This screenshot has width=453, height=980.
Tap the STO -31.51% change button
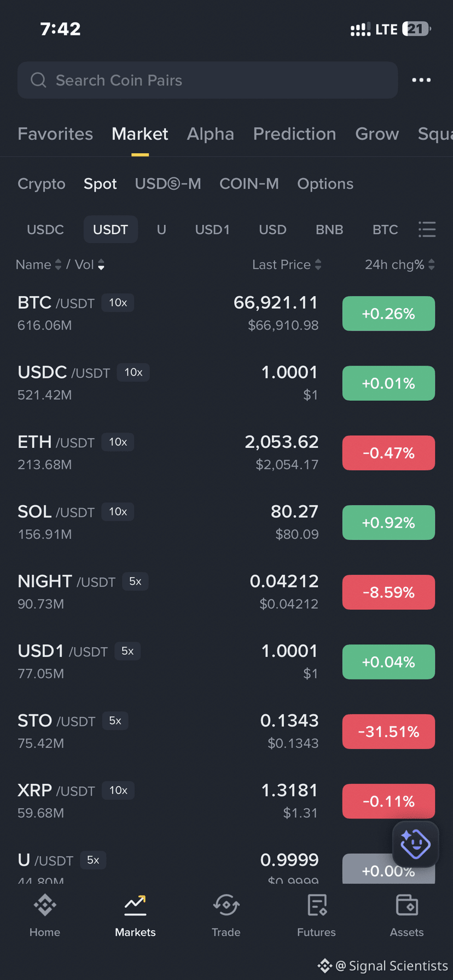point(388,731)
